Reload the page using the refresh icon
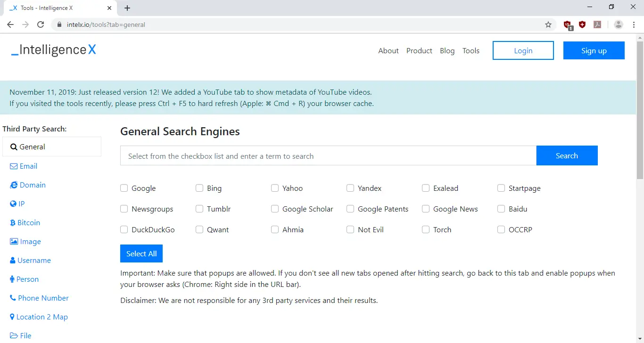 [x=41, y=24]
